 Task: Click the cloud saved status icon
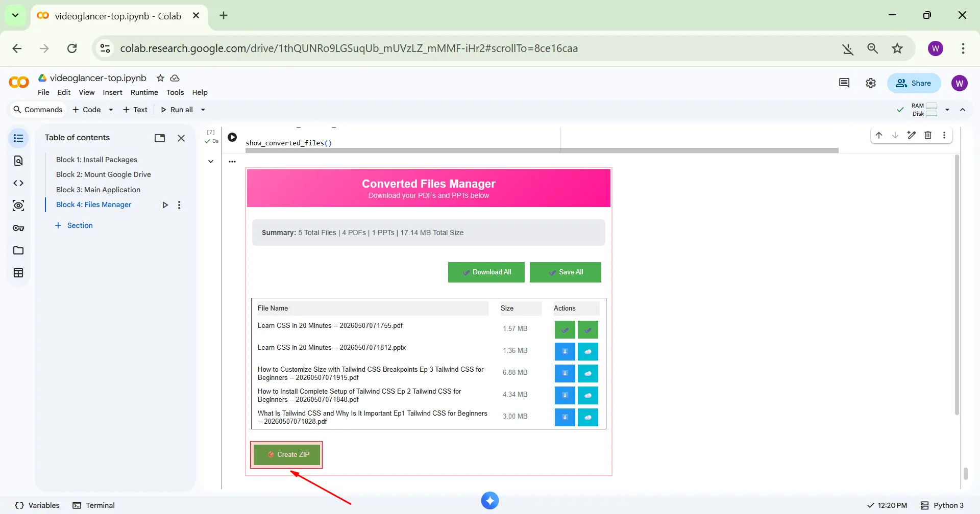[x=175, y=78]
